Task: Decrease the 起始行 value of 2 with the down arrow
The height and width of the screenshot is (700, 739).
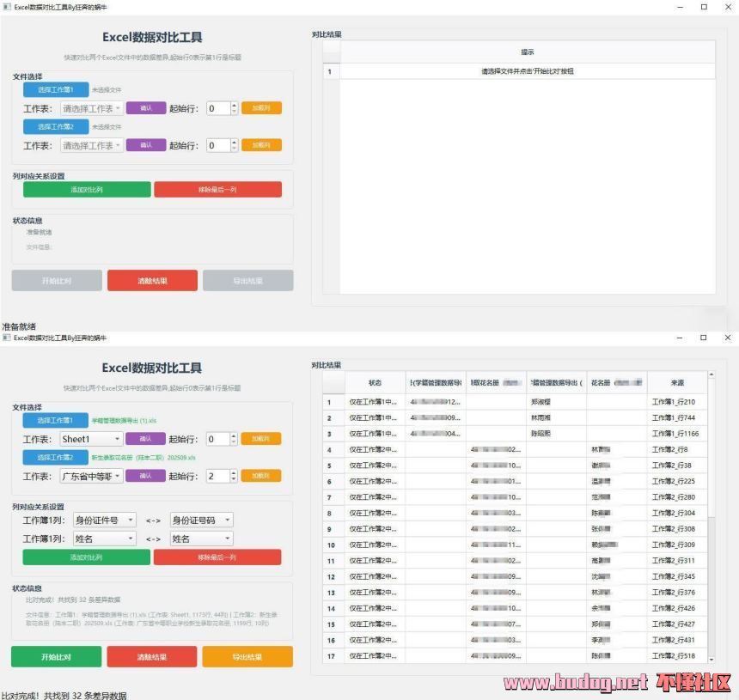Action: click(234, 479)
